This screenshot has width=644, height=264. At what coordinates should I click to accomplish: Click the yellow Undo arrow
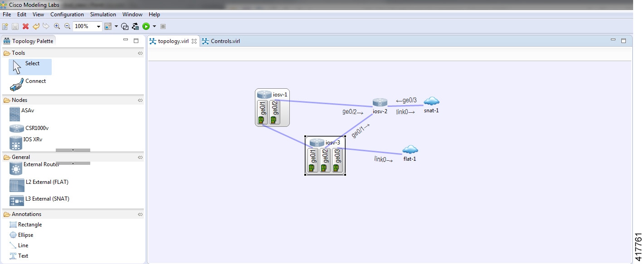(36, 27)
